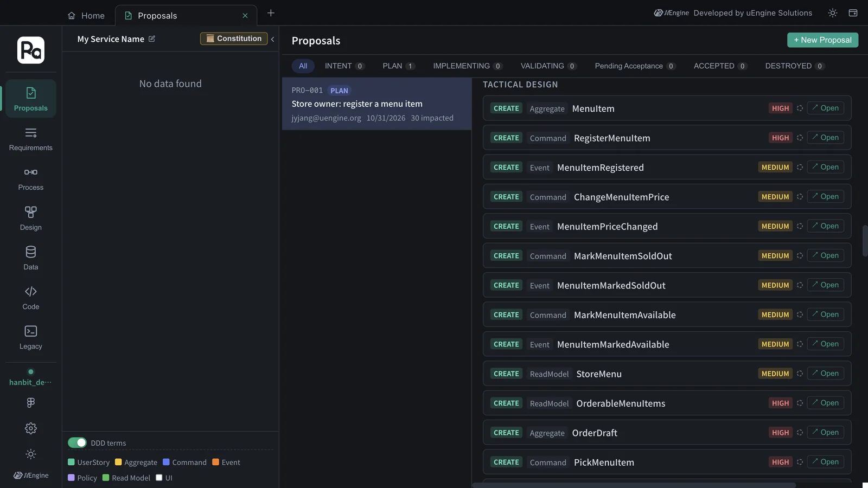
Task: Click the edit icon next to My Service Name
Action: (x=152, y=39)
